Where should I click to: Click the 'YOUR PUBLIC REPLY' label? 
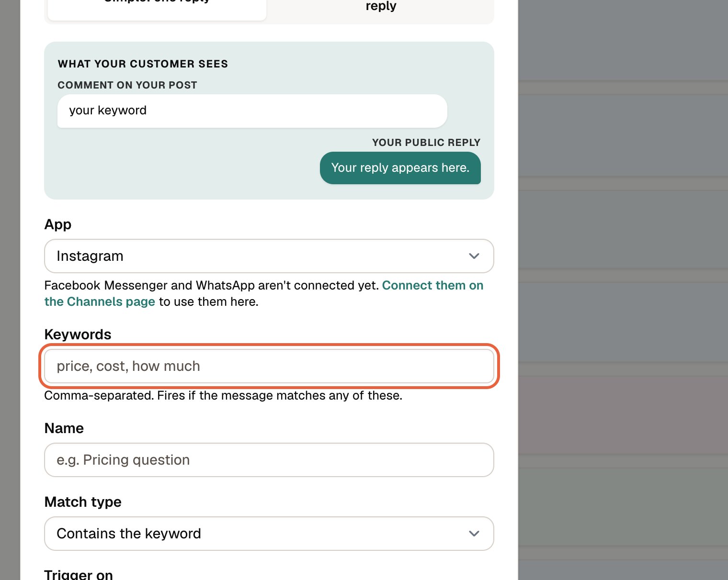426,143
